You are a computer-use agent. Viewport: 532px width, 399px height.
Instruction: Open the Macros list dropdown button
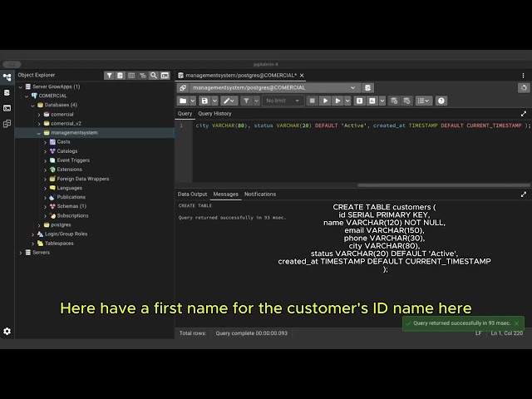click(423, 101)
